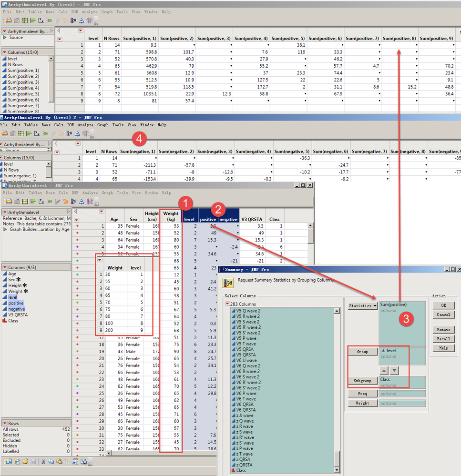Click the Class column's red bar-chart icon in Summary list
Viewport: 461px width, 476px height.
(x=233, y=470)
